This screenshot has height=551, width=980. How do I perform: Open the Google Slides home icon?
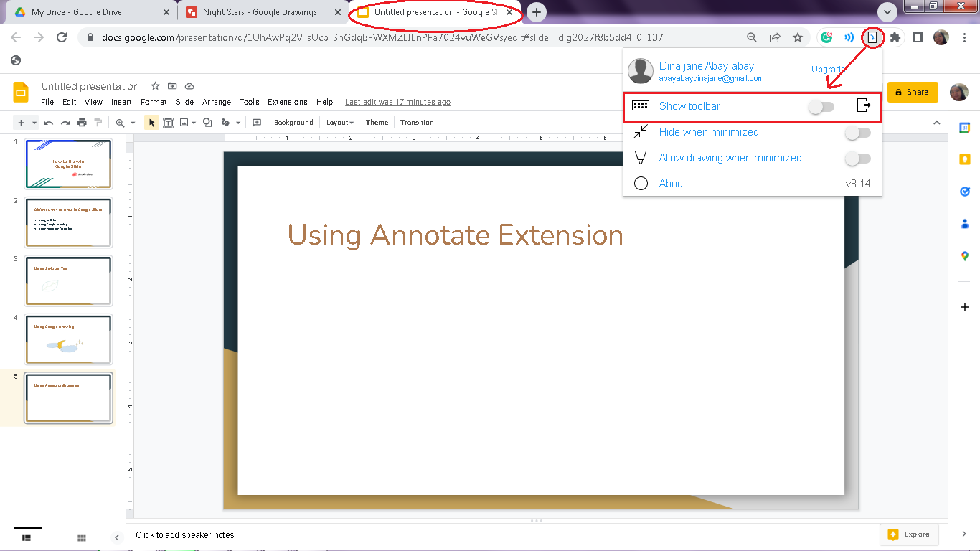(x=22, y=93)
